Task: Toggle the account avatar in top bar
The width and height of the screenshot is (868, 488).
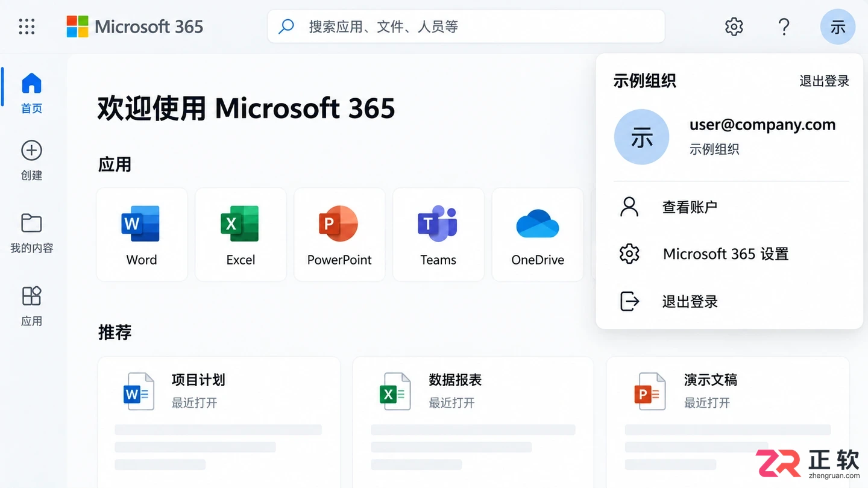Action: point(838,27)
